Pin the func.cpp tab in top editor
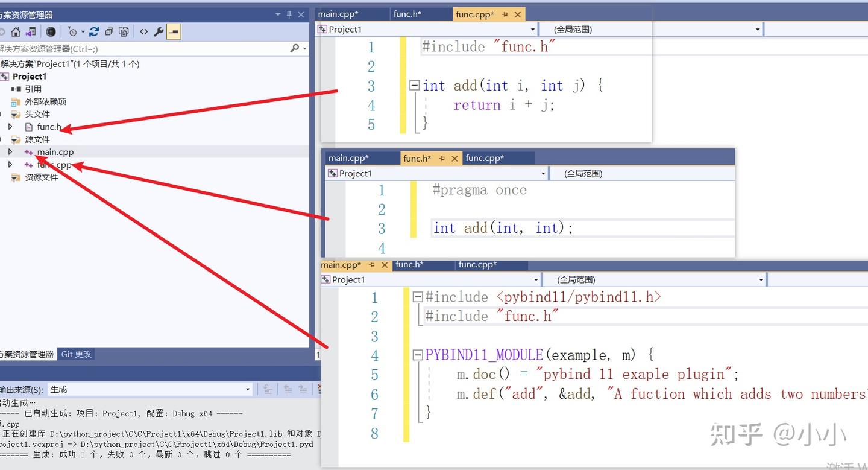 point(505,14)
